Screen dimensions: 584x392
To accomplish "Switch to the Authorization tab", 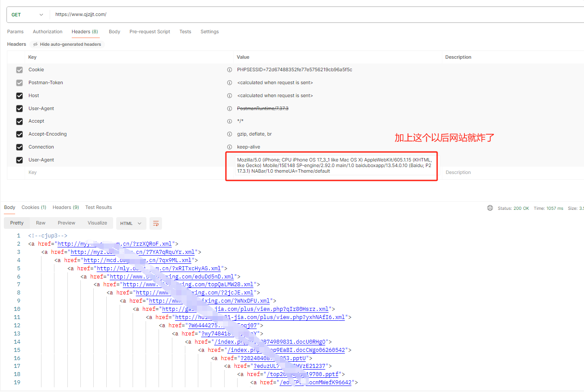I will 48,32.
